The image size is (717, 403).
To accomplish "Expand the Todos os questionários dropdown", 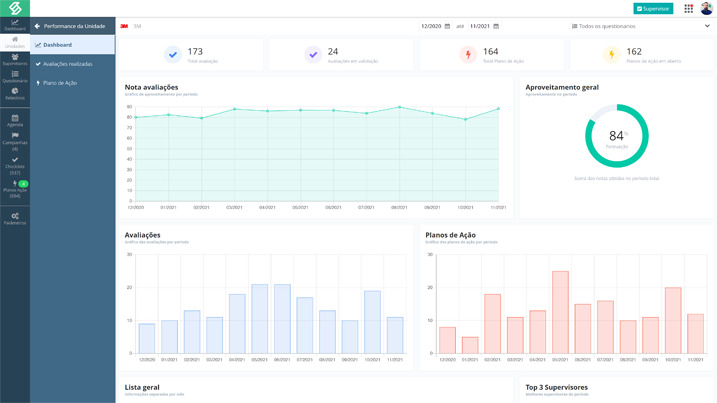I will tap(641, 26).
